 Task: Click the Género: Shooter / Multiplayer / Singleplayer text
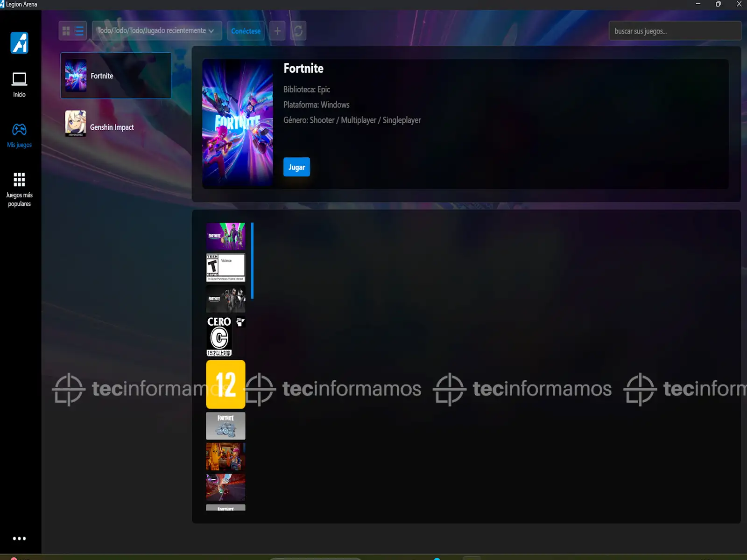coord(352,120)
